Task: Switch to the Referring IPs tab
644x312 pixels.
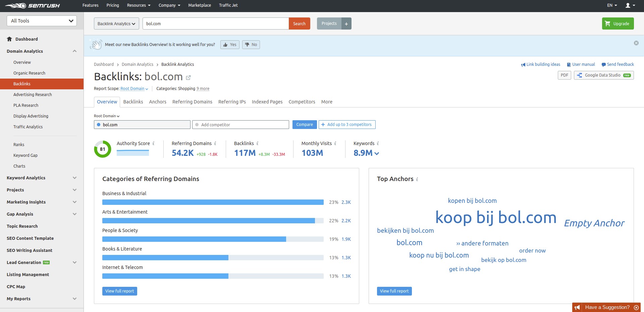Action: click(232, 102)
